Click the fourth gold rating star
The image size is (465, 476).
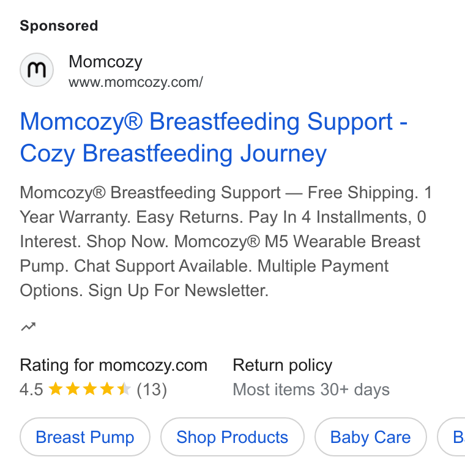[107, 389]
